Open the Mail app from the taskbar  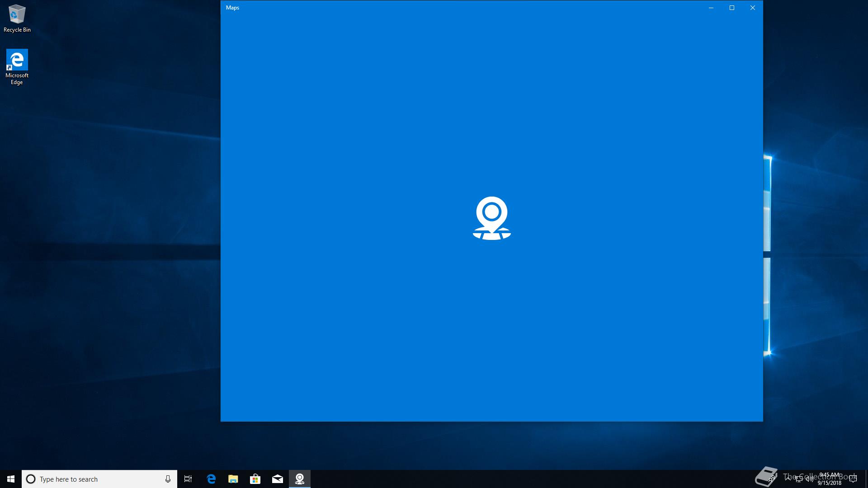pos(278,479)
